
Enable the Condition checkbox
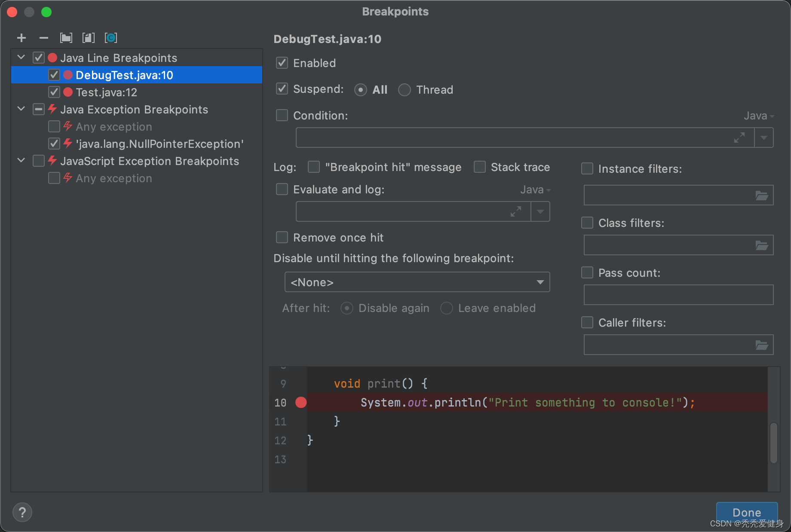(282, 115)
